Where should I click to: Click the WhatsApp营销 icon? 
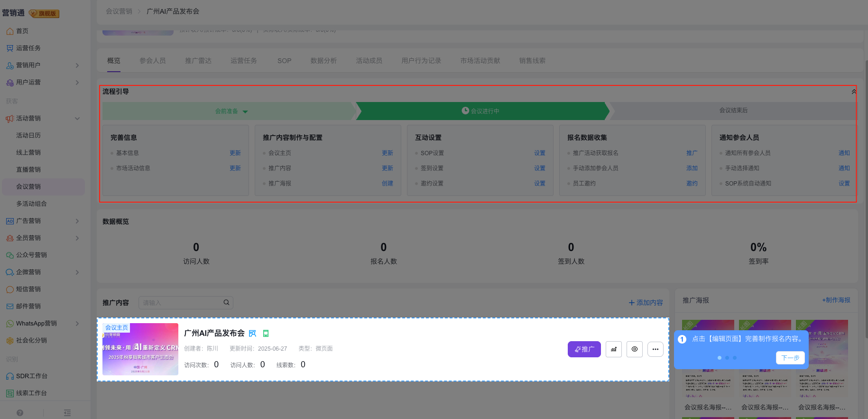coord(9,324)
